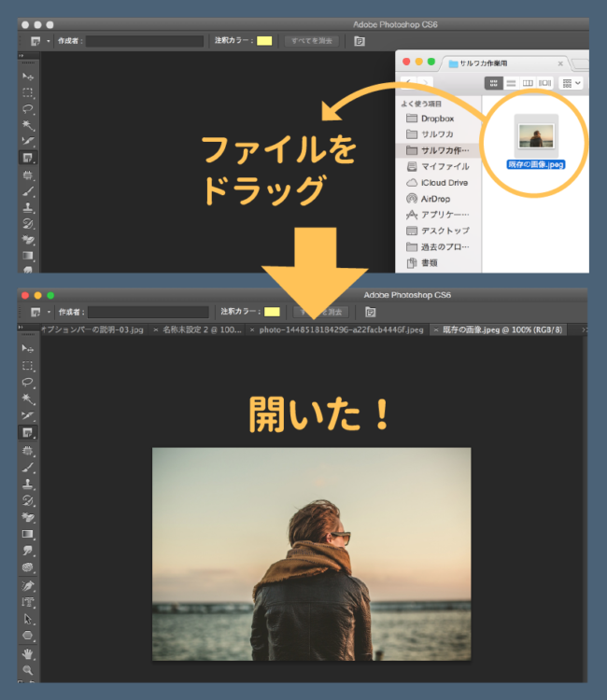Select the Lasso tool in upper Photoshop window

coord(28,109)
